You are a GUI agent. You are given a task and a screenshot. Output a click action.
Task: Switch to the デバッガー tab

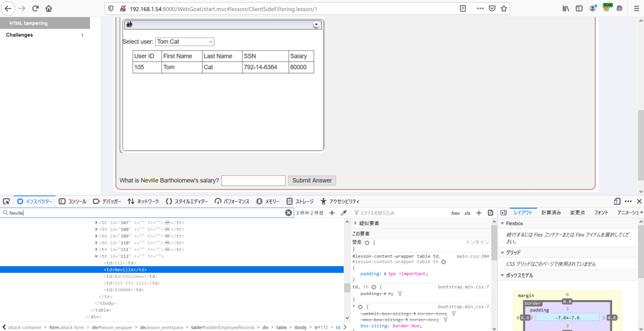click(107, 202)
